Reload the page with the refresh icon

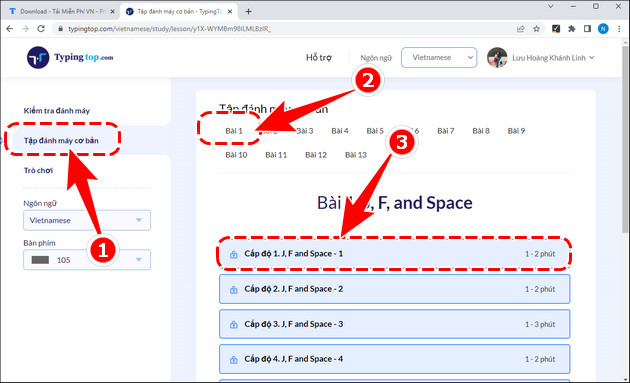pos(41,29)
